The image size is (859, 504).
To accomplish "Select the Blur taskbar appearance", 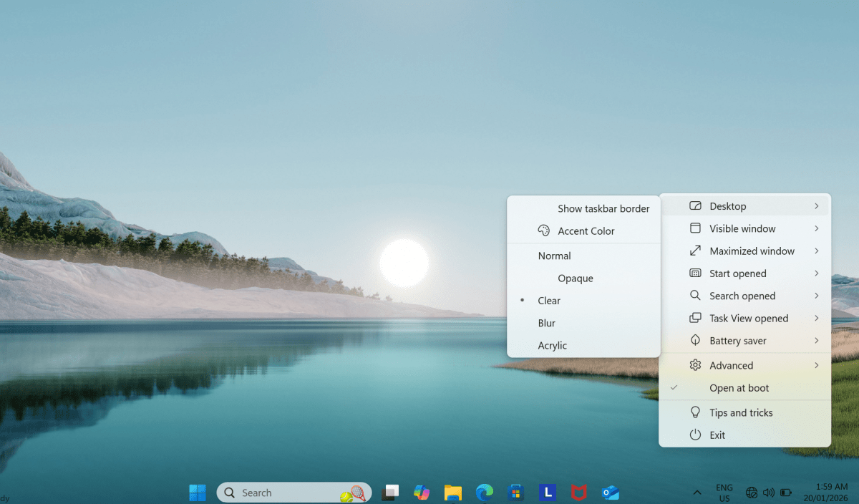I will [547, 323].
